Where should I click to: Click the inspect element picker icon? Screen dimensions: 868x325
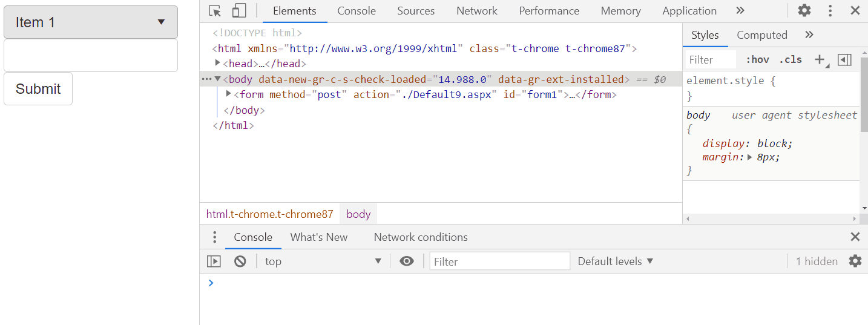click(x=215, y=11)
